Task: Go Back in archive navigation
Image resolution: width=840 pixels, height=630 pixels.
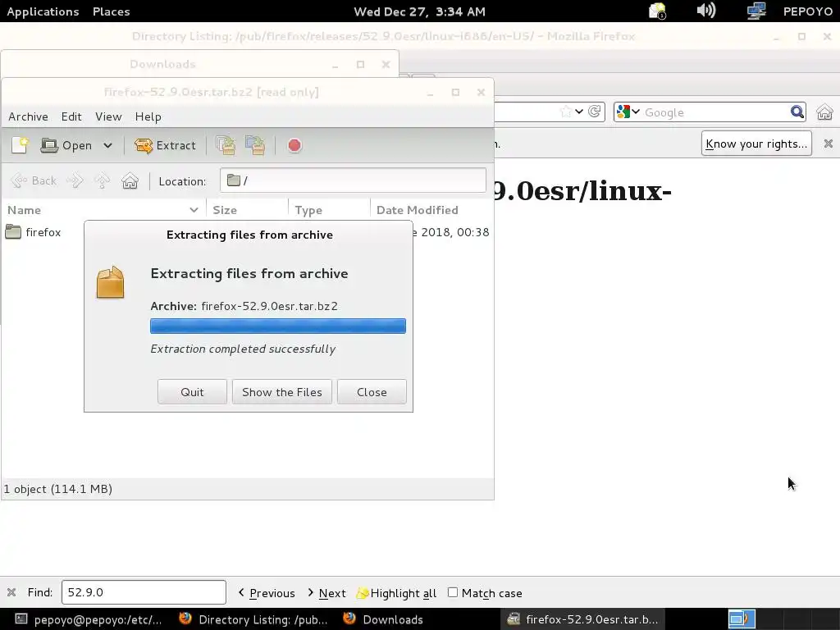Action: (33, 181)
